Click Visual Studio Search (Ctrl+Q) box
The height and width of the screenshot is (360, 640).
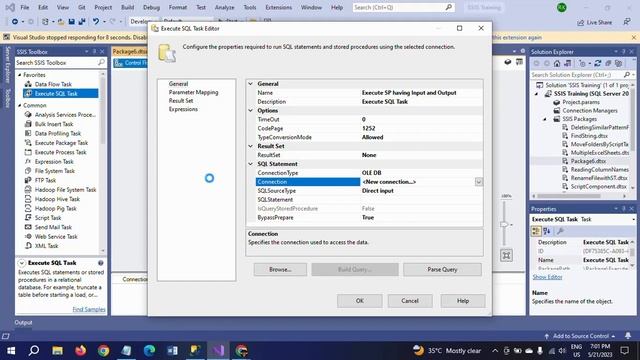point(403,7)
